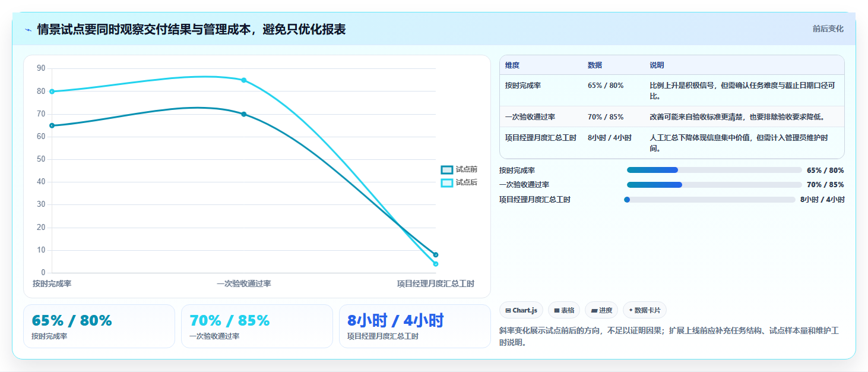This screenshot has height=372, width=868.
Task: Click the 90 y-axis tick label
Action: pyautogui.click(x=41, y=68)
